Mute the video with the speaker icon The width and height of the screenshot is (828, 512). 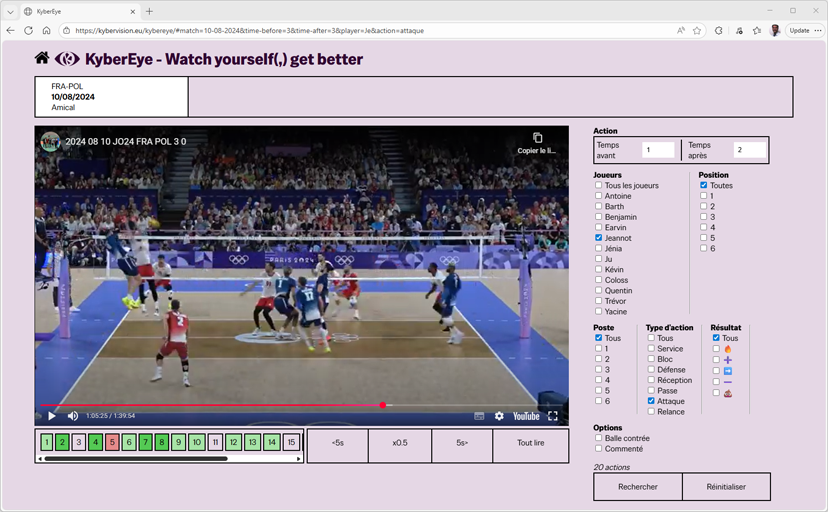73,416
